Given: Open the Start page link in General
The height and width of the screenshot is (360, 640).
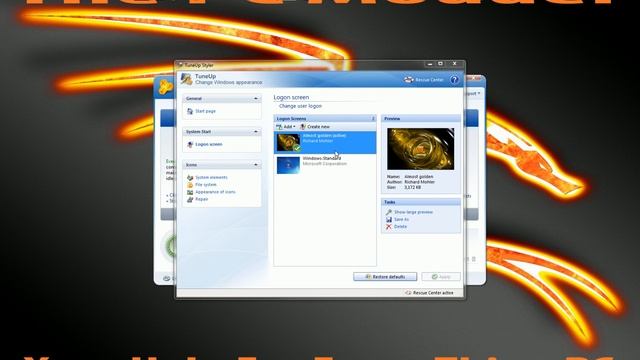Looking at the screenshot, I should (205, 111).
